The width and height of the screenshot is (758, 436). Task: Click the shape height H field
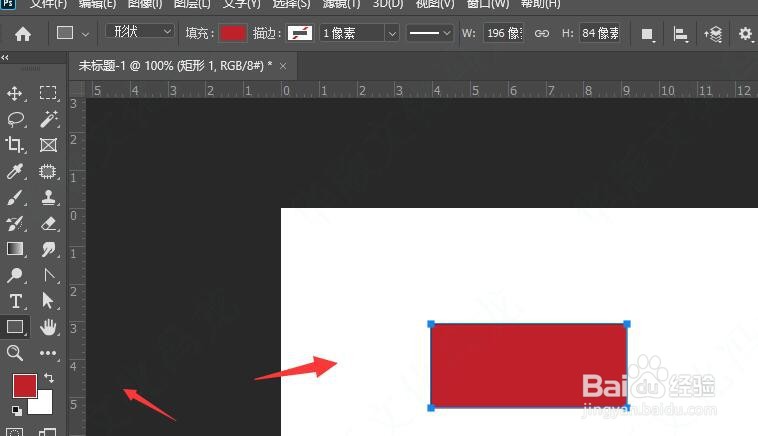click(599, 33)
